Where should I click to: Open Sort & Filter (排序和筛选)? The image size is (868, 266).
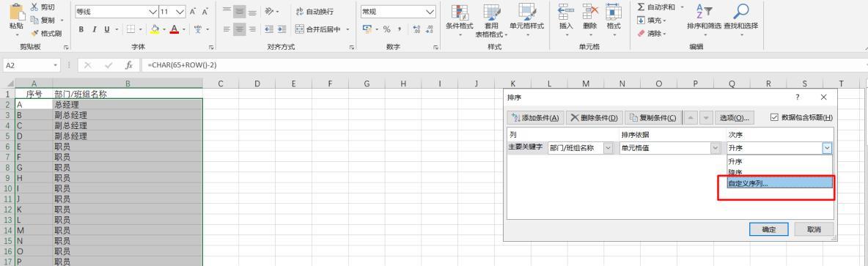tap(704, 17)
